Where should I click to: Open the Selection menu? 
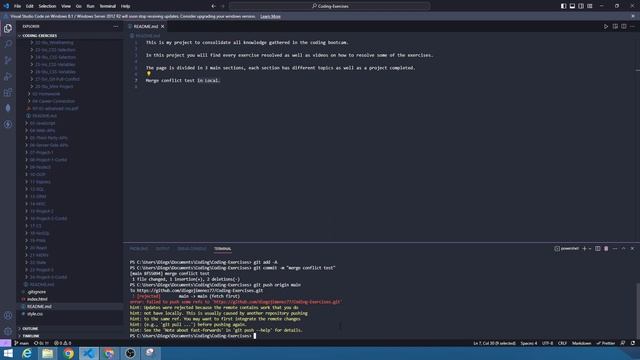47,6
